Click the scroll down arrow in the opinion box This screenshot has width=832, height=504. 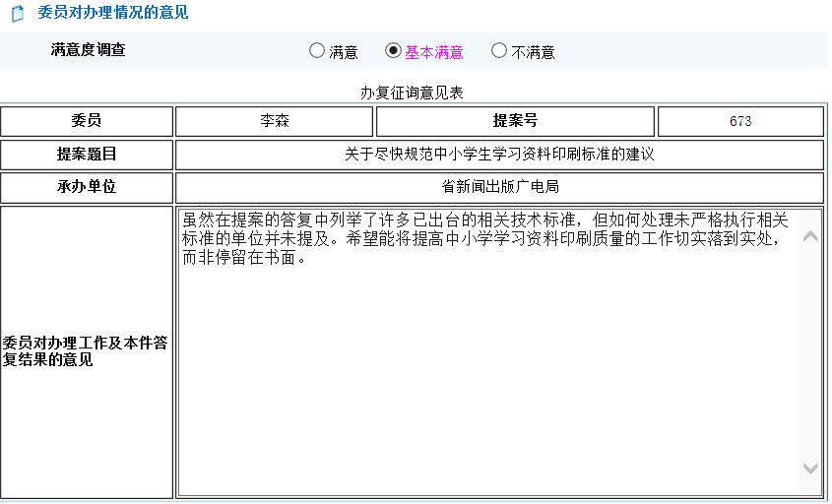(x=810, y=469)
